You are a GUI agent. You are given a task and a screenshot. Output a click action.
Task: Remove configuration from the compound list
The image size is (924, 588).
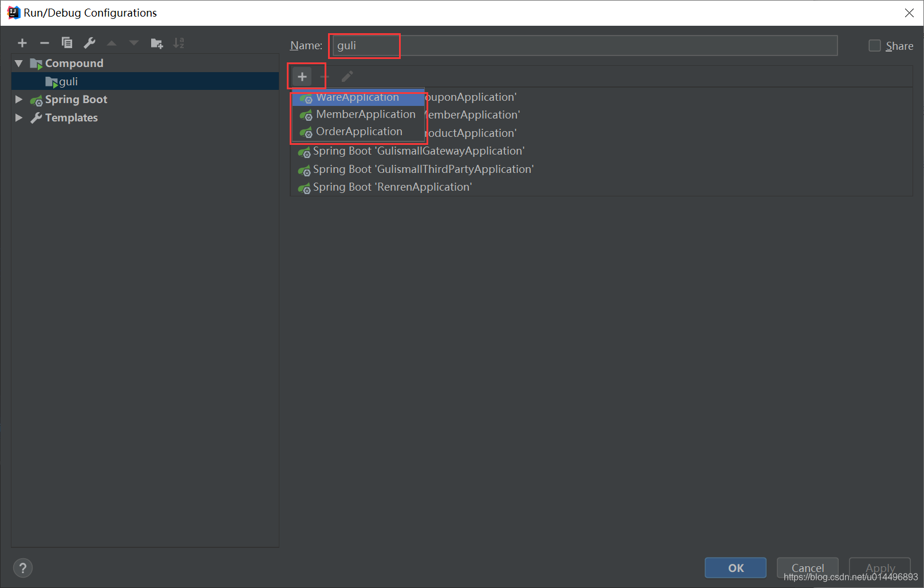tap(325, 76)
